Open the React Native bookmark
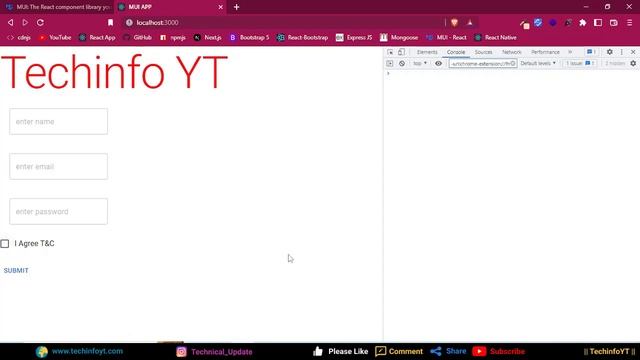Screen dimensions: 640x360 pyautogui.click(x=496, y=38)
